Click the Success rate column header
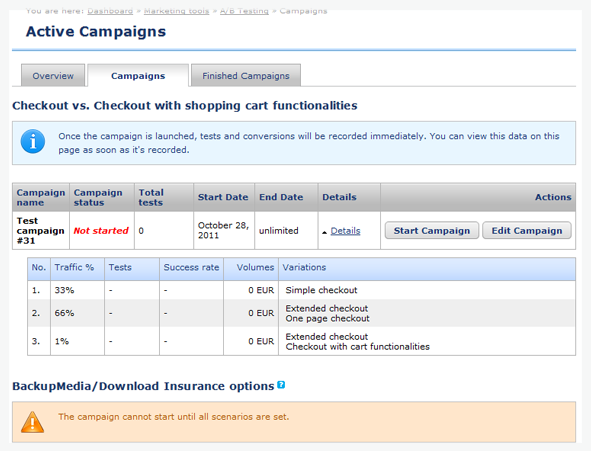This screenshot has height=451, width=591. (191, 268)
